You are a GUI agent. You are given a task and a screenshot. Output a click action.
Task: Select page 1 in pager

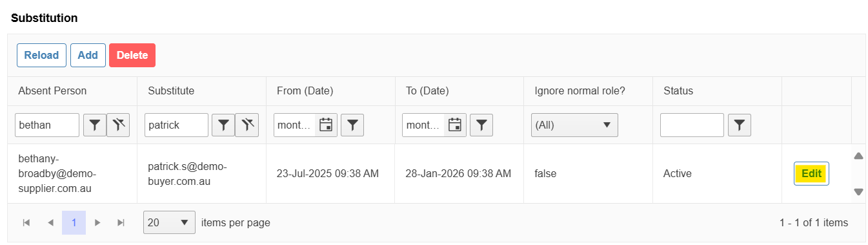pos(74,223)
